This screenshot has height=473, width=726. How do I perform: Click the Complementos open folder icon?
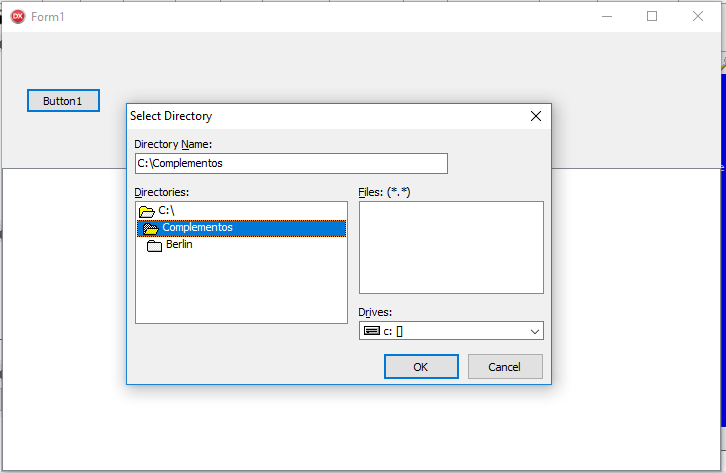coord(150,228)
